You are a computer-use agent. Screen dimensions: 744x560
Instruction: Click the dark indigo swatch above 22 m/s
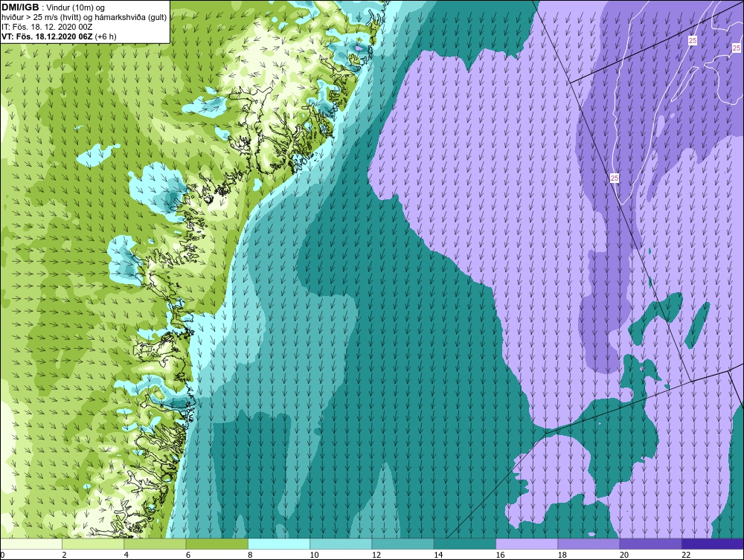coord(712,544)
